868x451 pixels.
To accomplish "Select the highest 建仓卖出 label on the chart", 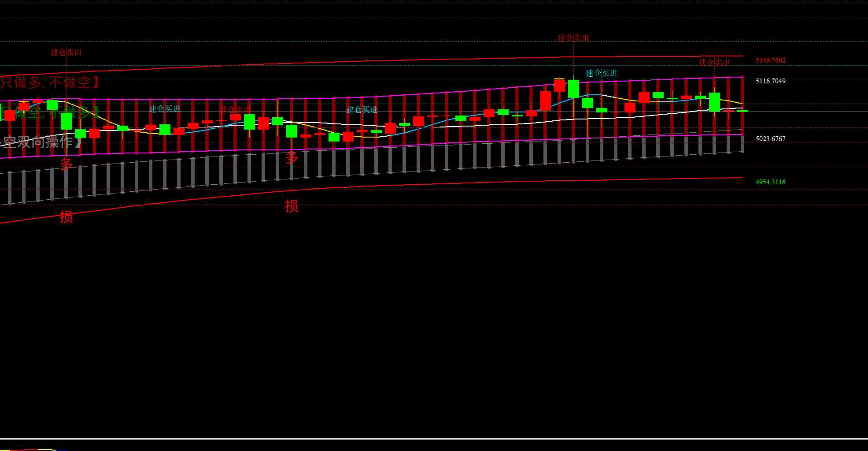I will pyautogui.click(x=573, y=38).
